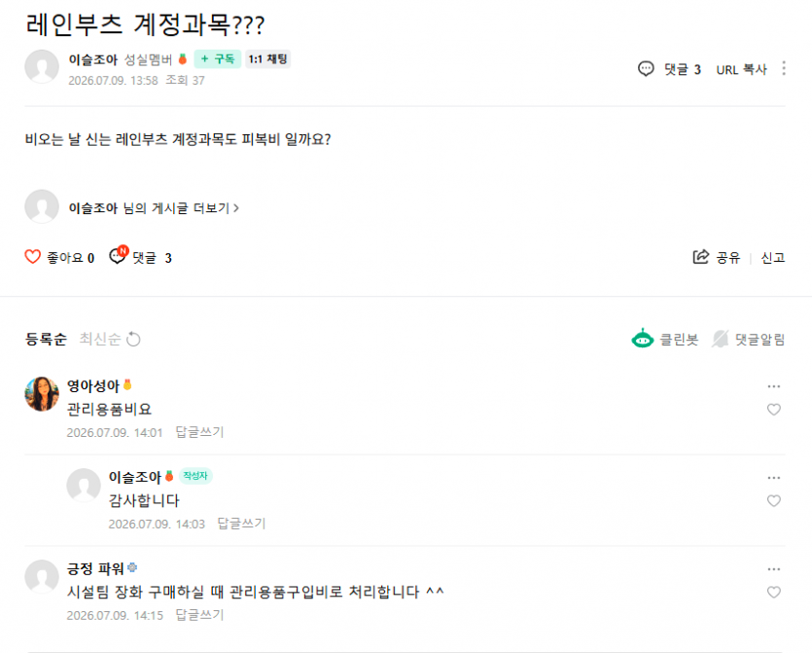Open options menu for 긍정 파워's comment

[x=774, y=569]
